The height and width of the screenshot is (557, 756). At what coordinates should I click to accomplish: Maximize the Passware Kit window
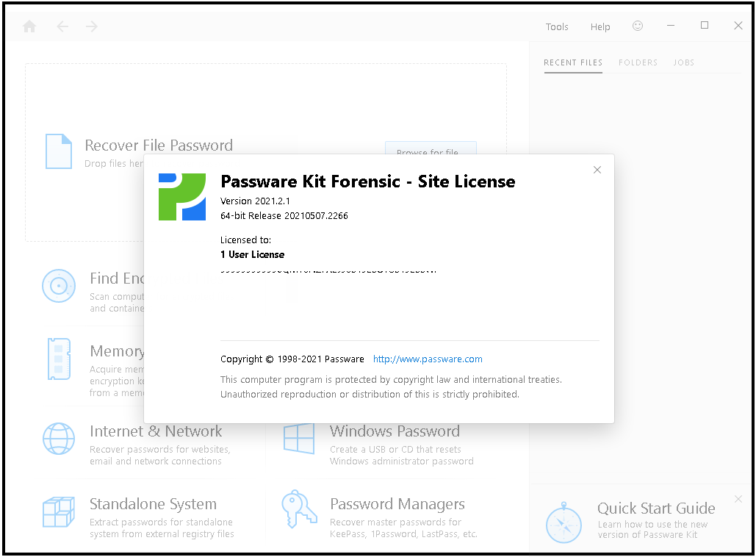705,25
